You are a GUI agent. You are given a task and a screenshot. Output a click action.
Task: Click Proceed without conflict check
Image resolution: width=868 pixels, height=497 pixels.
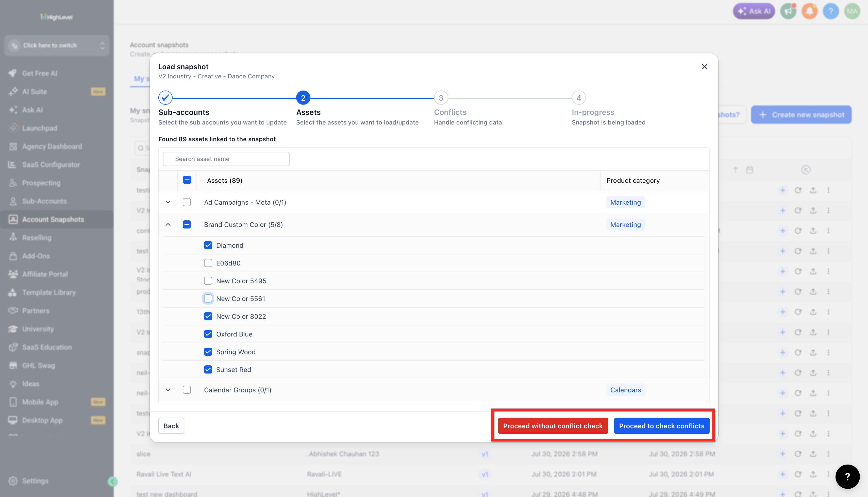click(553, 426)
